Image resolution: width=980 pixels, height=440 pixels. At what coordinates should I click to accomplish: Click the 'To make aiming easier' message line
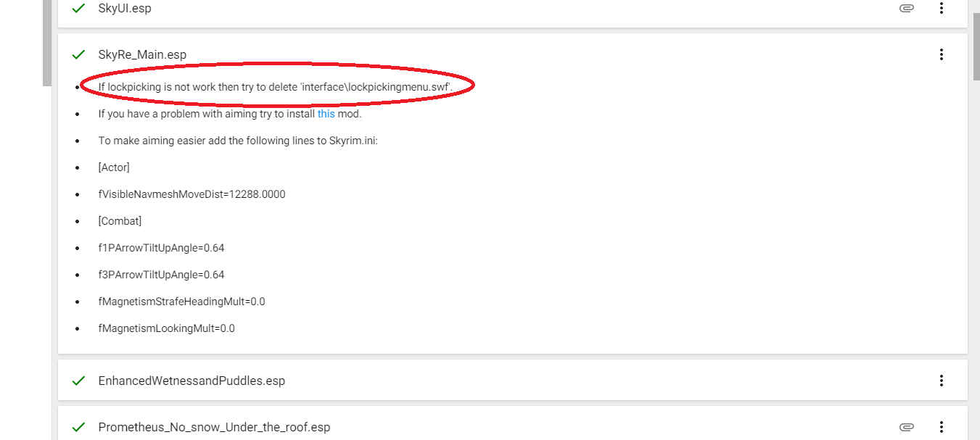click(238, 141)
